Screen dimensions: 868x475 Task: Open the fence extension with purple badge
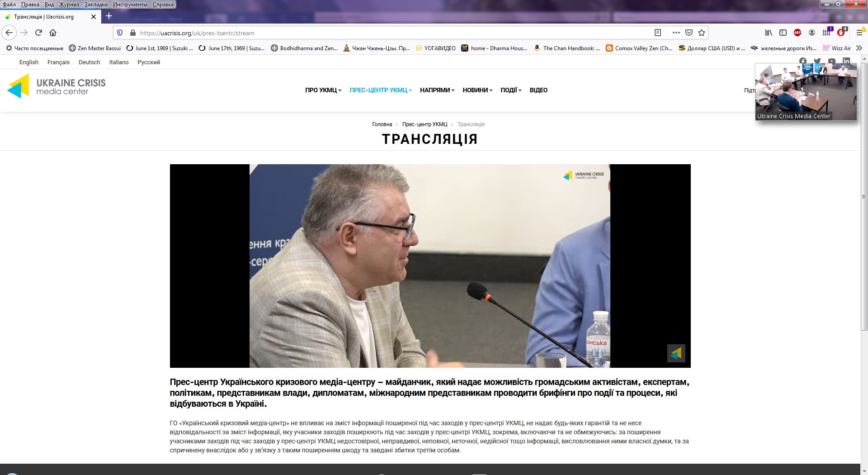[x=827, y=32]
